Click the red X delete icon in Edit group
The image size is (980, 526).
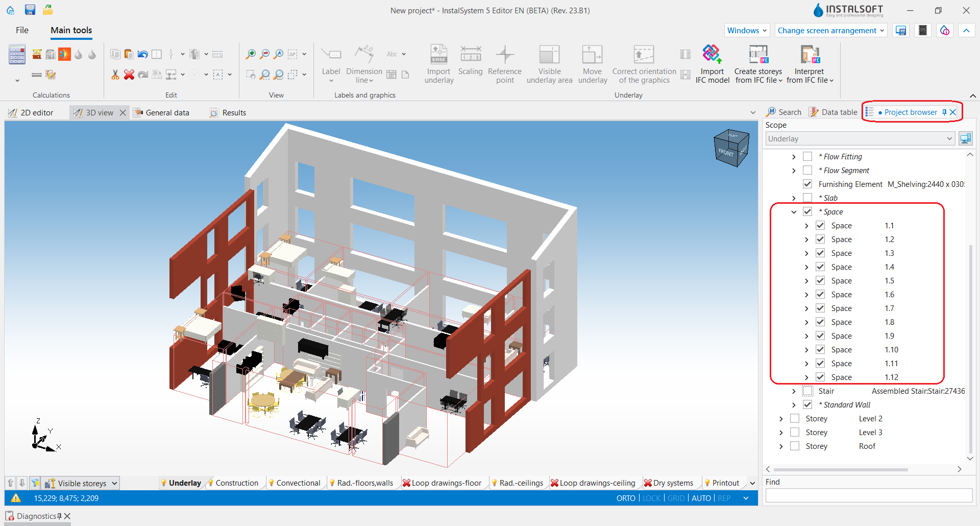[129, 75]
